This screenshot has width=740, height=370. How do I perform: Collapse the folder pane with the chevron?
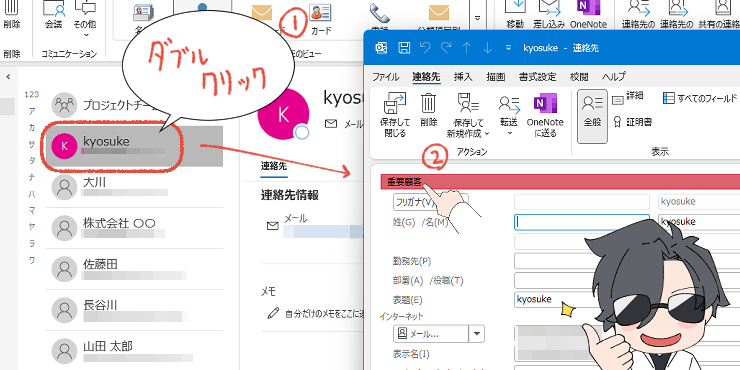pyautogui.click(x=8, y=76)
